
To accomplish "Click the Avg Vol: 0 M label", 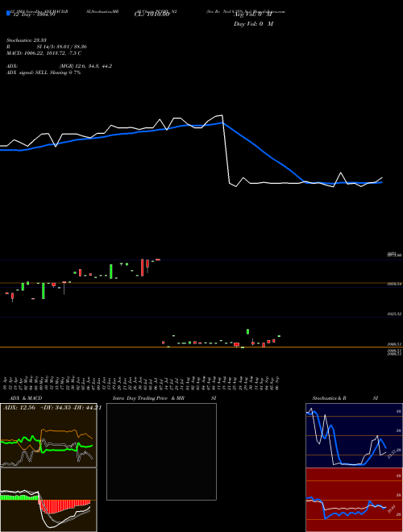I will click(x=253, y=14).
